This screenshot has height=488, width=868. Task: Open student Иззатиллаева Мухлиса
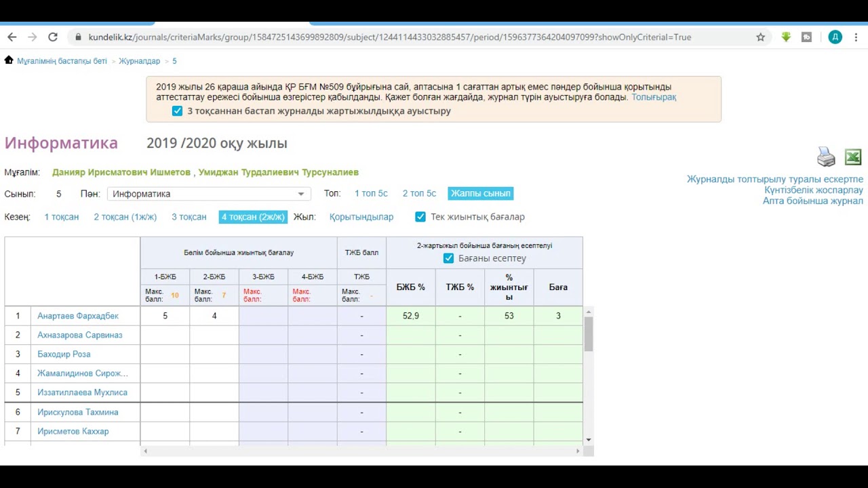click(x=82, y=392)
